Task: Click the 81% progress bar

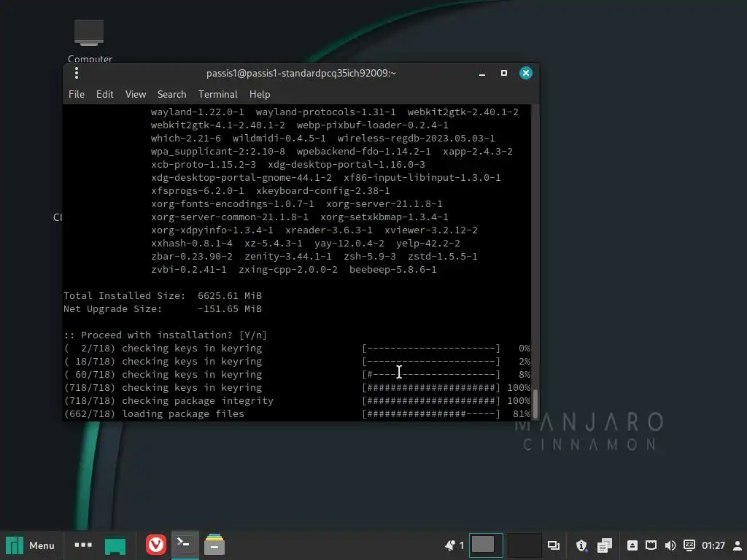Action: [x=430, y=414]
